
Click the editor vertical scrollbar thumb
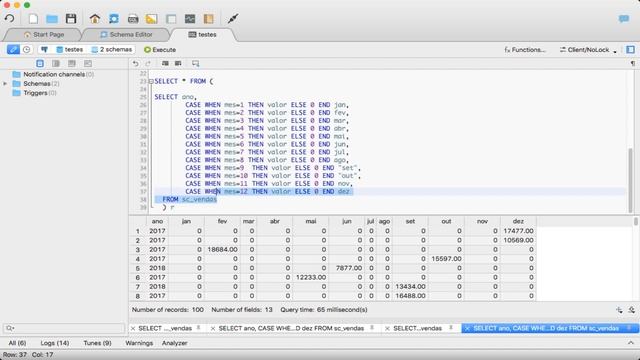coord(631,180)
